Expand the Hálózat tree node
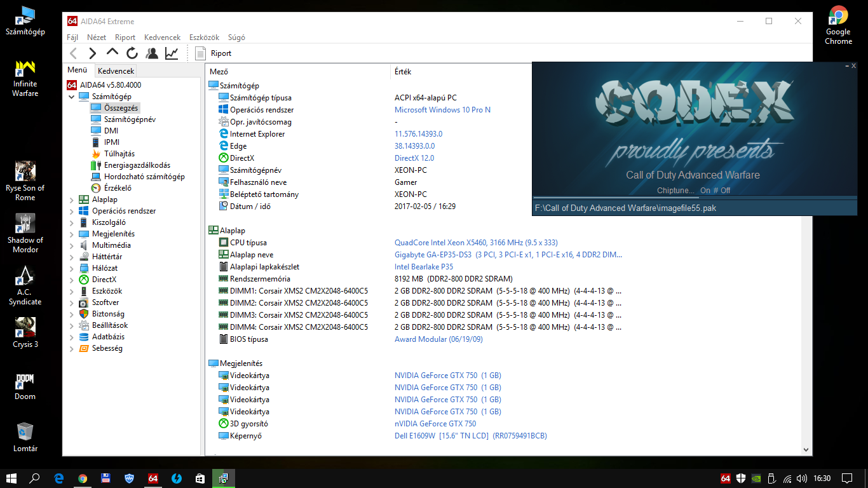 (x=71, y=268)
